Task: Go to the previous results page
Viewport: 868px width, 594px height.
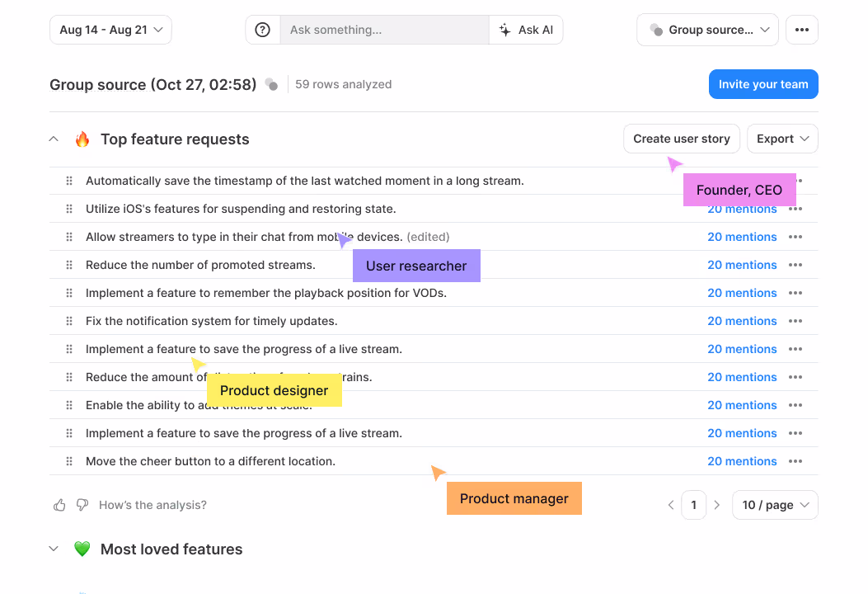Action: [671, 505]
